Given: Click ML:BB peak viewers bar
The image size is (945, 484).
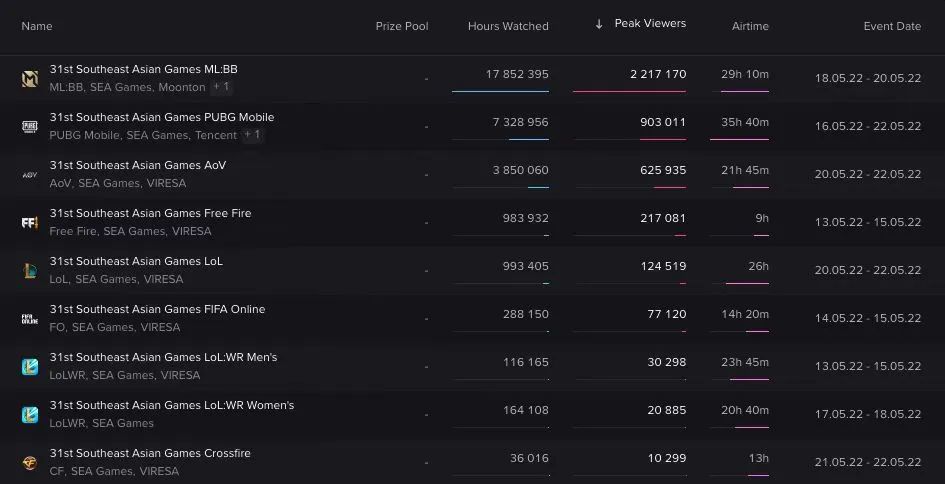Looking at the screenshot, I should pyautogui.click(x=629, y=91).
